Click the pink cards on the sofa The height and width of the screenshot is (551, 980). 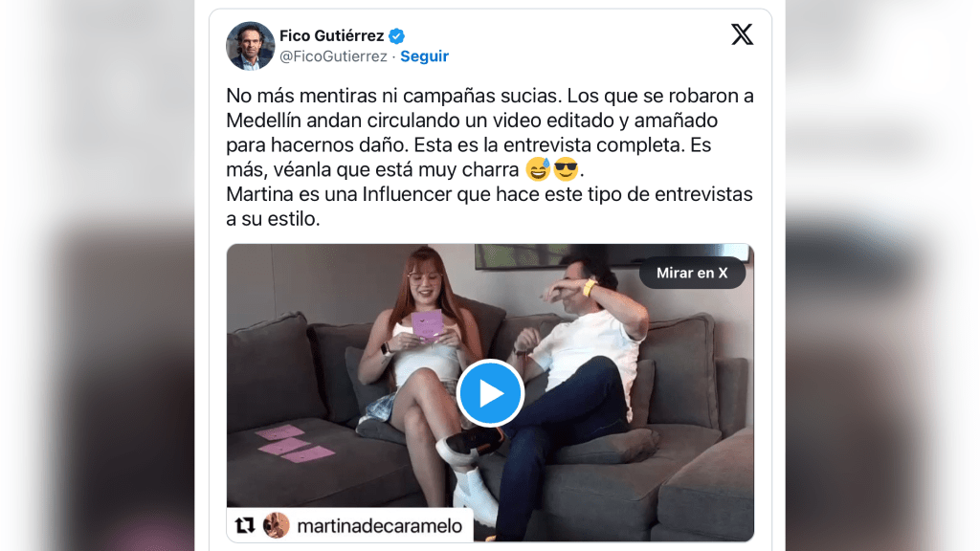pyautogui.click(x=294, y=443)
